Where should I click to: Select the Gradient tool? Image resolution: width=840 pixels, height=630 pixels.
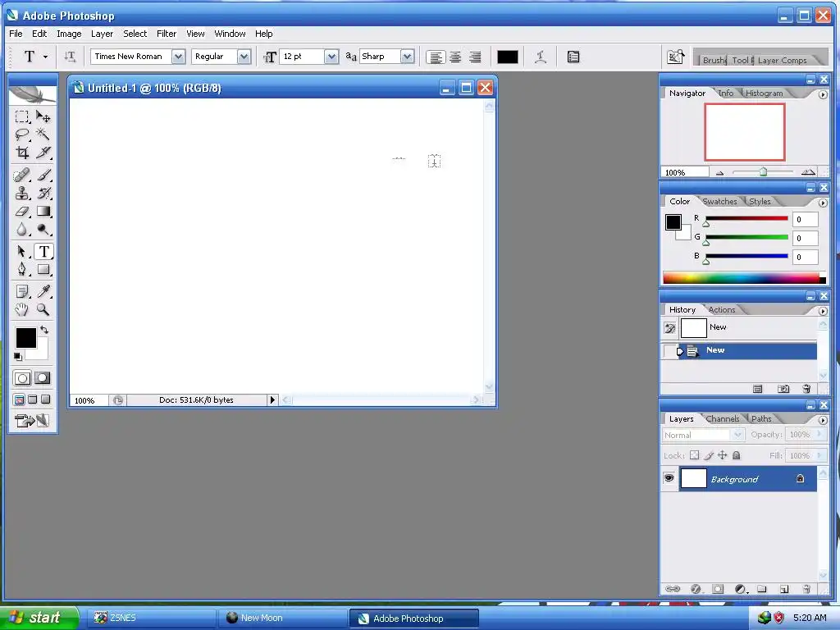(43, 211)
